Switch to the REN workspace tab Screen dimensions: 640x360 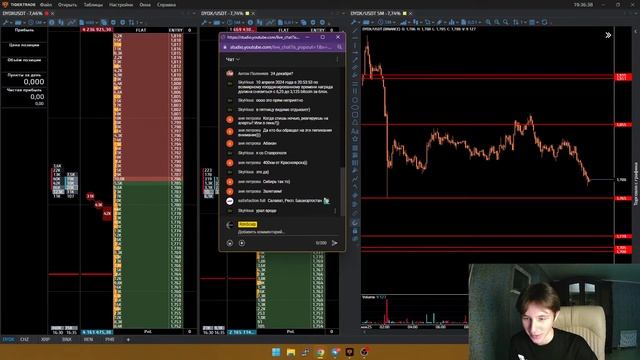coord(88,340)
